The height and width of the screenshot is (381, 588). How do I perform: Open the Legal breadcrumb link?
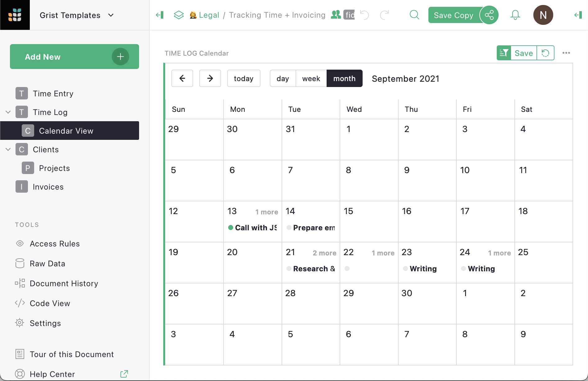pos(210,15)
